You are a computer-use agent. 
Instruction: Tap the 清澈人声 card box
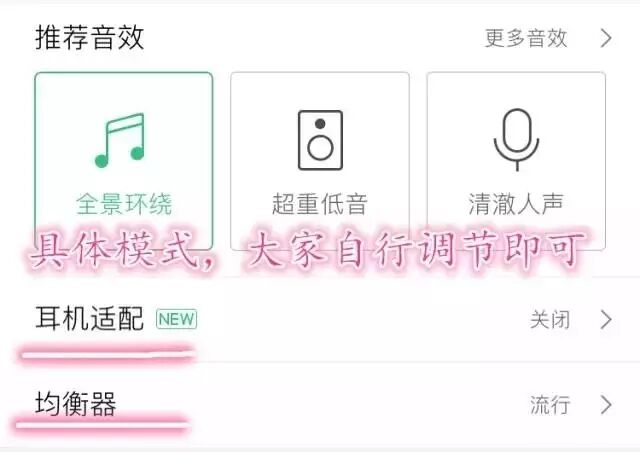click(x=516, y=161)
